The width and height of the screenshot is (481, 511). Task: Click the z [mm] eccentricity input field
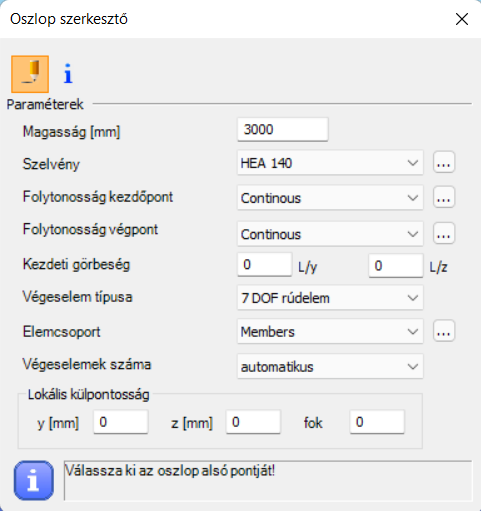(x=253, y=422)
